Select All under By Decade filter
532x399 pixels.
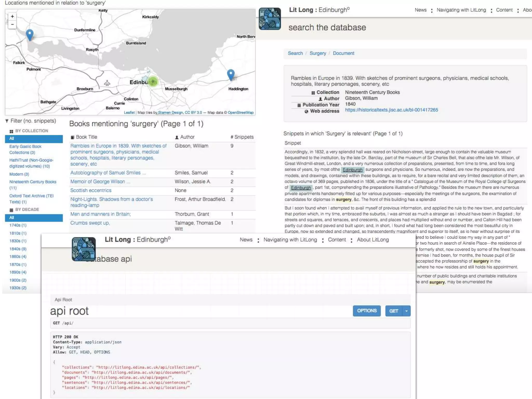34,218
